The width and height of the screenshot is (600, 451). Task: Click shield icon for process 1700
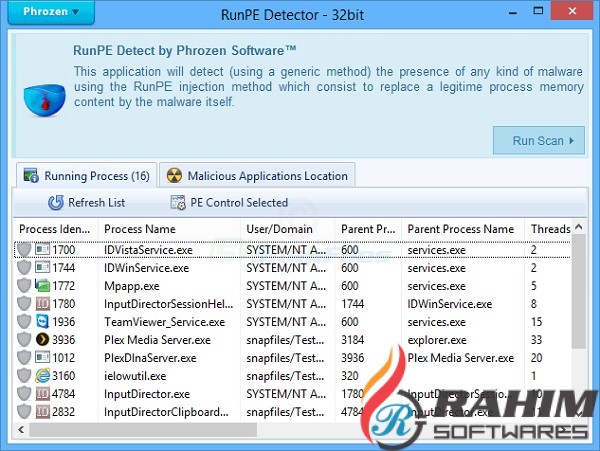pos(24,250)
